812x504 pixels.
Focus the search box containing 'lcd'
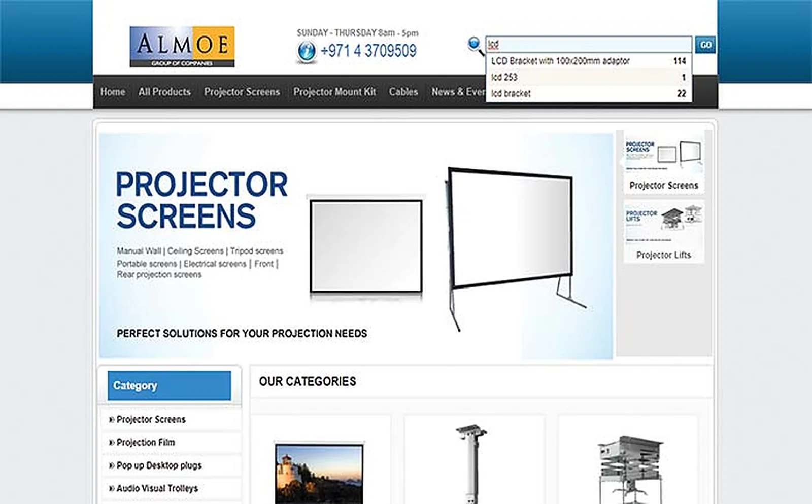coord(589,45)
